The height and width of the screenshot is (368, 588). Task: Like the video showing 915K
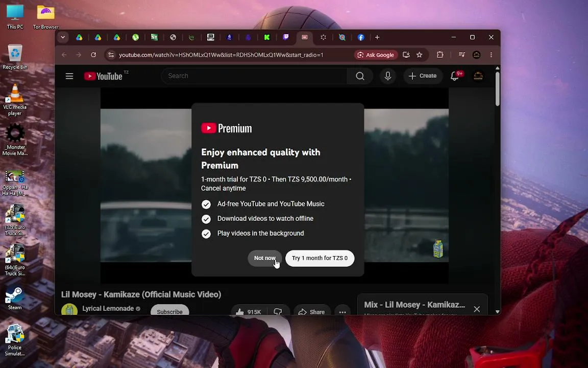point(248,312)
